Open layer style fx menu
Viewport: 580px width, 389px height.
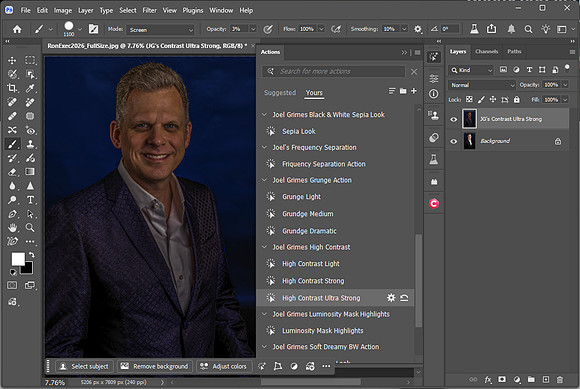(x=488, y=379)
